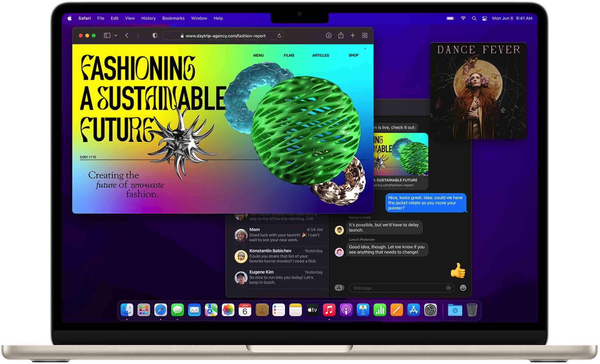
Task: Open the Edit menu
Action: (115, 18)
